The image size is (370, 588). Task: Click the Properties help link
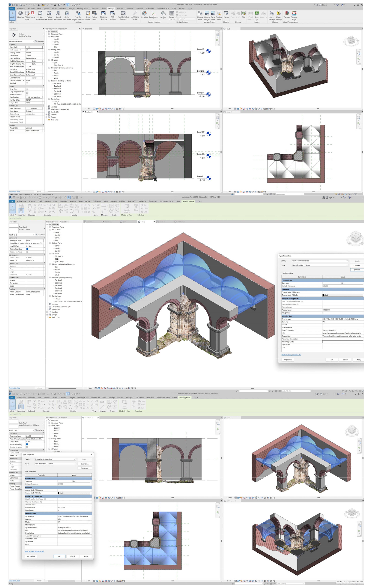point(14,192)
